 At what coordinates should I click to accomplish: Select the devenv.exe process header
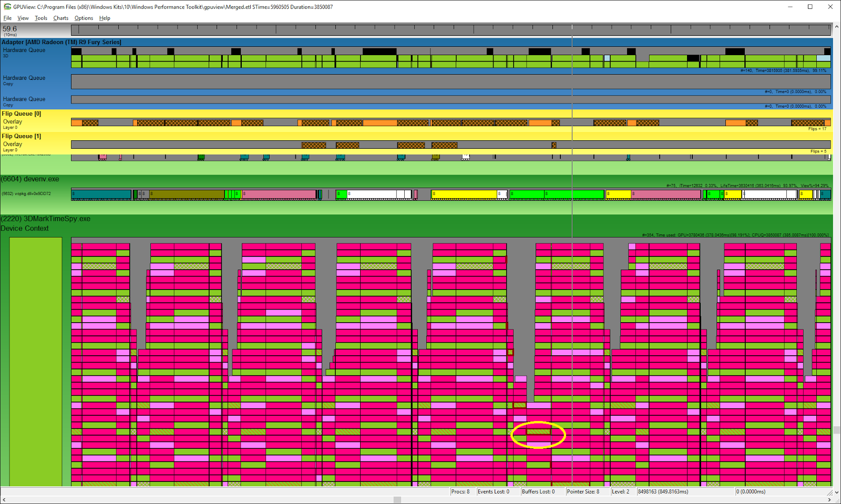pos(30,179)
